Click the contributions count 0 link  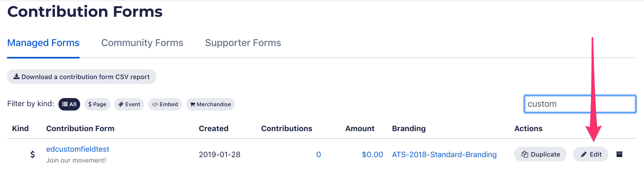318,154
